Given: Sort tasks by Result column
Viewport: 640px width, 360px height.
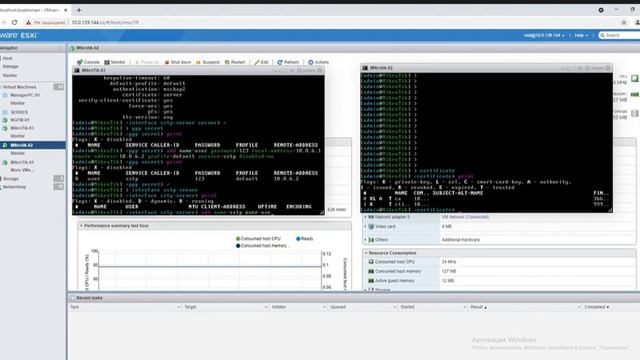Looking at the screenshot, I should coord(478,307).
